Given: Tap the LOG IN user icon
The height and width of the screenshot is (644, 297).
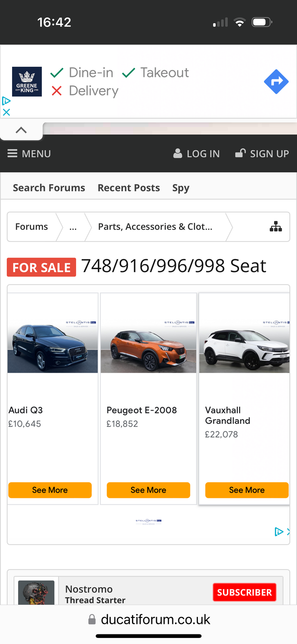Looking at the screenshot, I should pyautogui.click(x=177, y=153).
